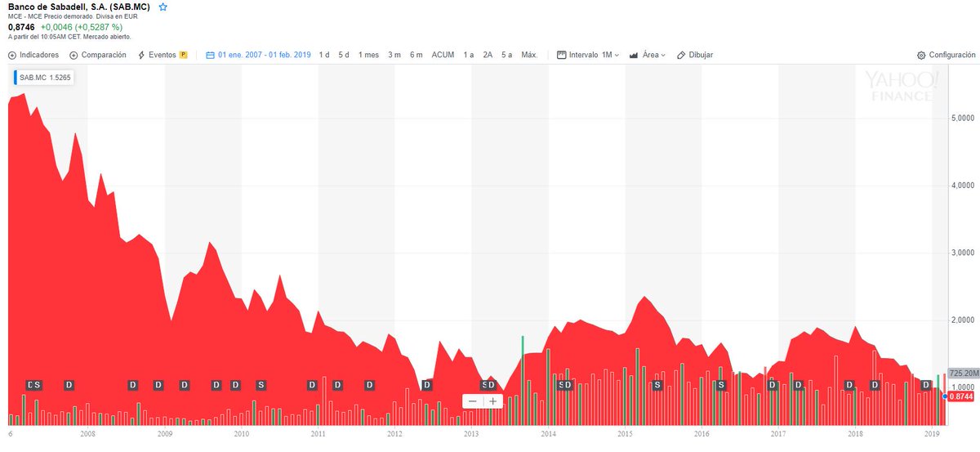The width and height of the screenshot is (980, 452).
Task: Click the yellow P badge next to Eventos
Action: 184,55
